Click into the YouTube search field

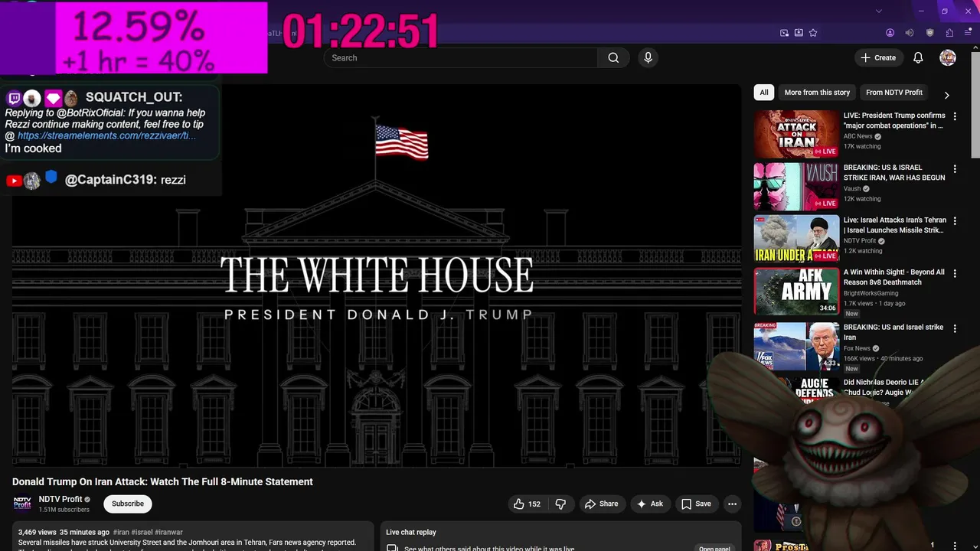pyautogui.click(x=461, y=57)
